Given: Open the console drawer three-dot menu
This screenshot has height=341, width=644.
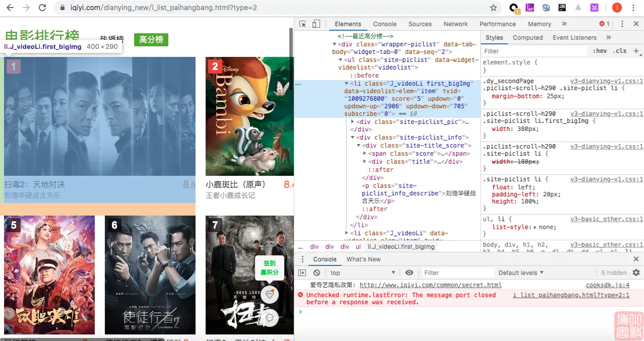Looking at the screenshot, I should click(x=302, y=259).
